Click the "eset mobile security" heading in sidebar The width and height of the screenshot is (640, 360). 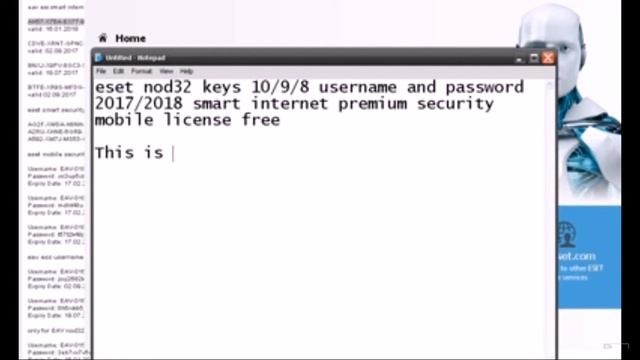point(56,154)
